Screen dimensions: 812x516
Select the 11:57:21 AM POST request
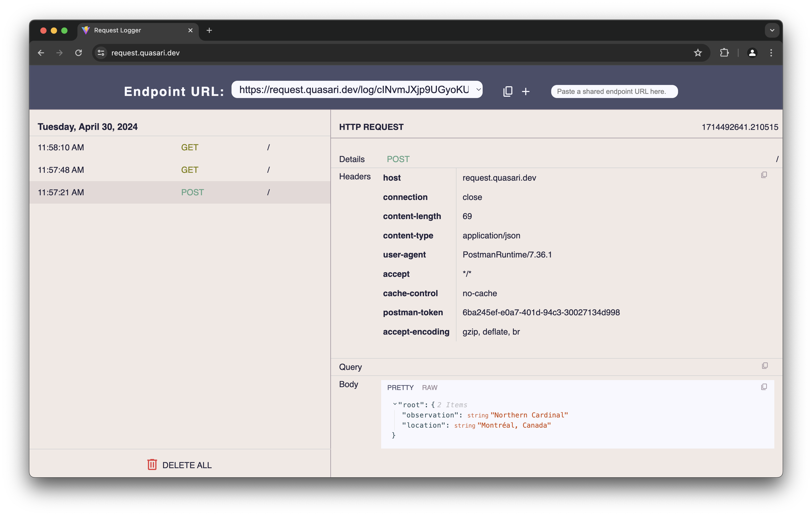[x=180, y=192]
